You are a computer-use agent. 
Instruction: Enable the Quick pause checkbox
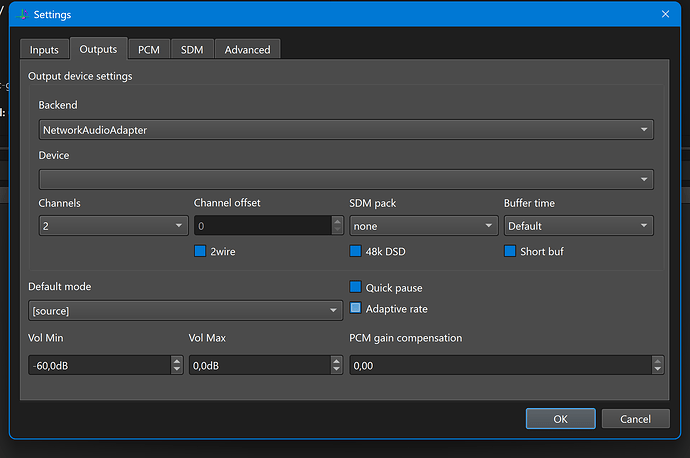tap(356, 287)
